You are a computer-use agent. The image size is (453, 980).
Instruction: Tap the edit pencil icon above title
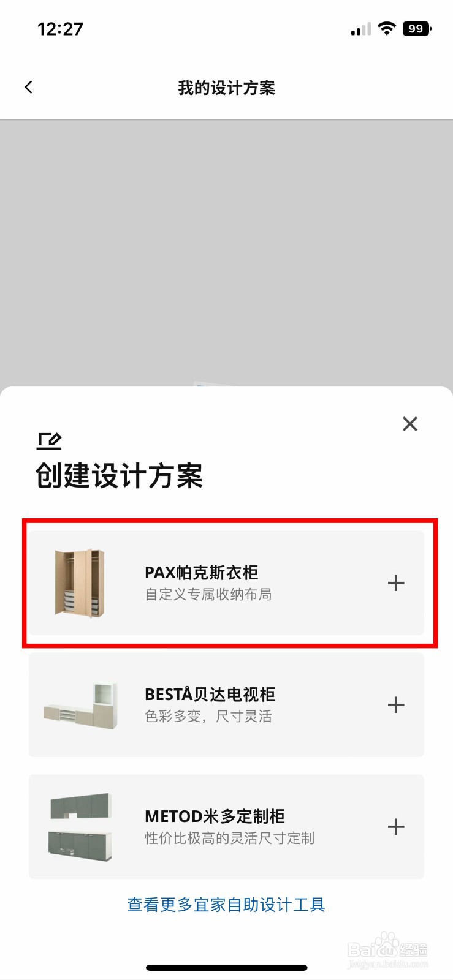tap(49, 441)
